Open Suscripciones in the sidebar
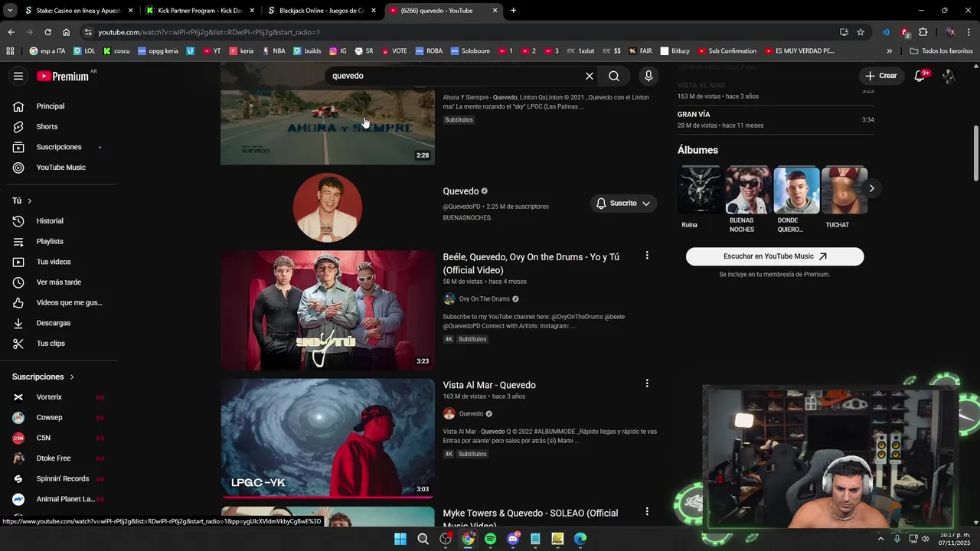The image size is (980, 551). [x=58, y=147]
